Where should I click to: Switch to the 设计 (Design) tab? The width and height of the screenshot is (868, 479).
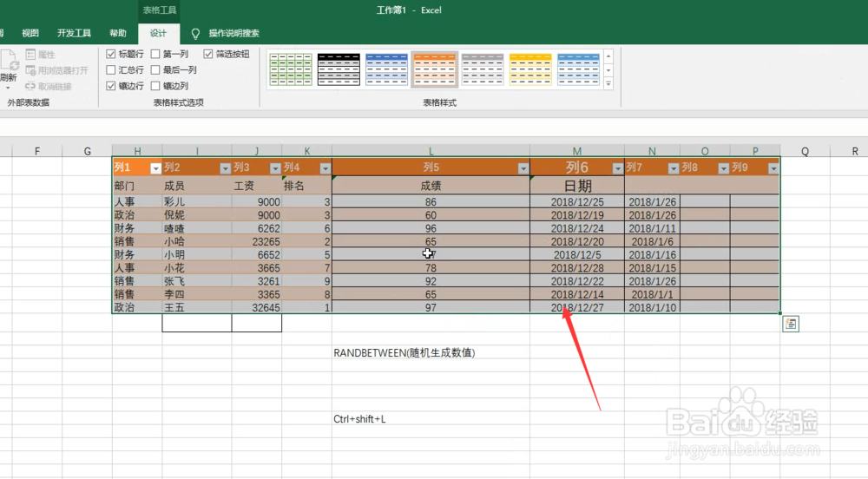click(x=158, y=33)
